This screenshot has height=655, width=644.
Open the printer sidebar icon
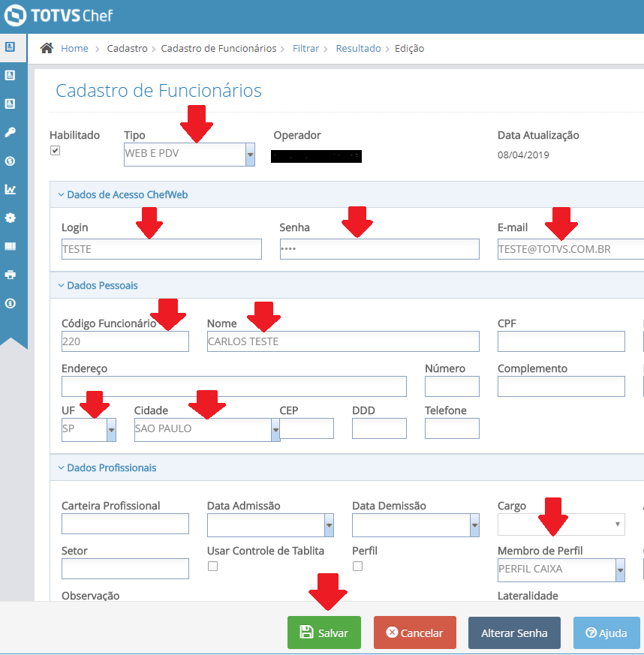tap(11, 275)
